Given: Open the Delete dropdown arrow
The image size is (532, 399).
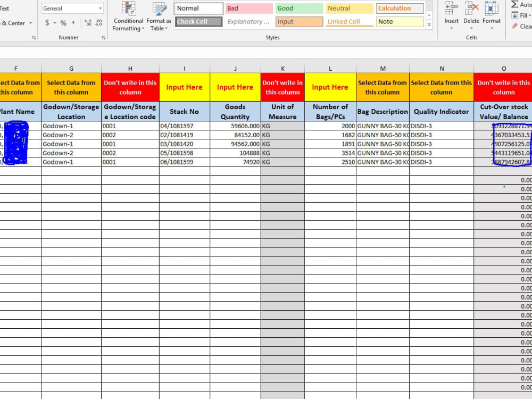Looking at the screenshot, I should tap(471, 28).
